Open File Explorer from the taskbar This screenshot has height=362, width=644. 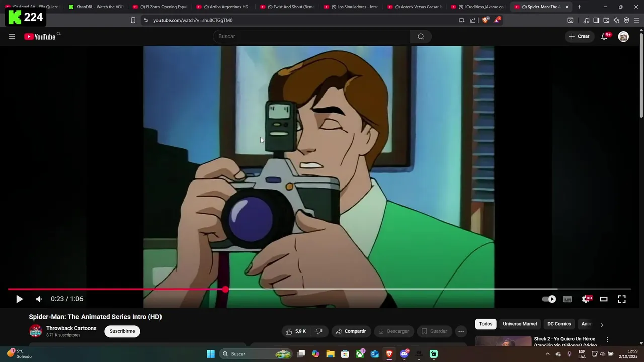point(330,354)
